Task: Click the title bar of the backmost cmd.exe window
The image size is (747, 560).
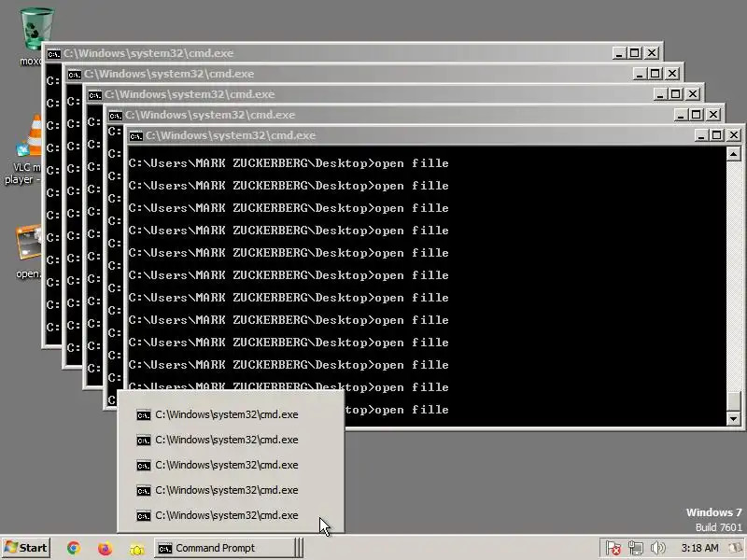Action: 353,53
